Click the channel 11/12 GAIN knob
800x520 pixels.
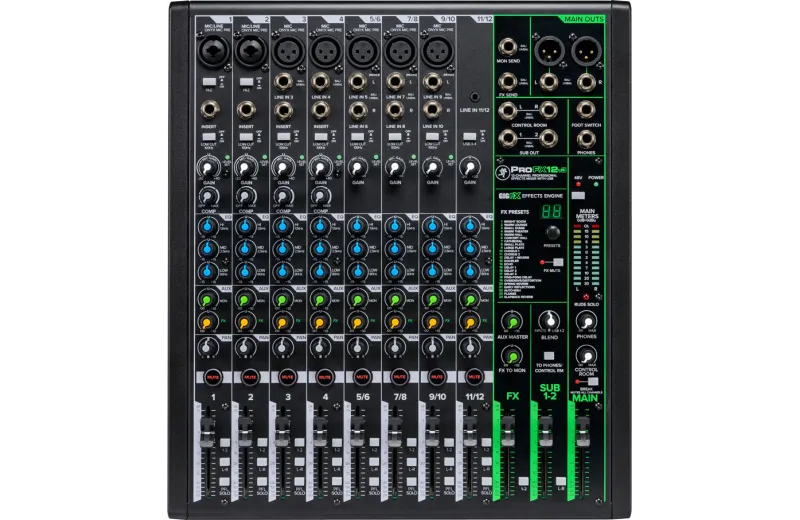(x=469, y=168)
